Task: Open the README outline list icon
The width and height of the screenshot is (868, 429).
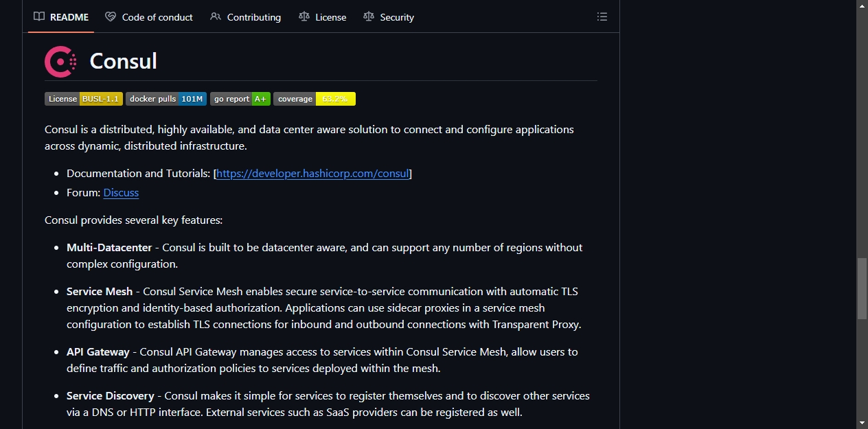Action: (602, 16)
